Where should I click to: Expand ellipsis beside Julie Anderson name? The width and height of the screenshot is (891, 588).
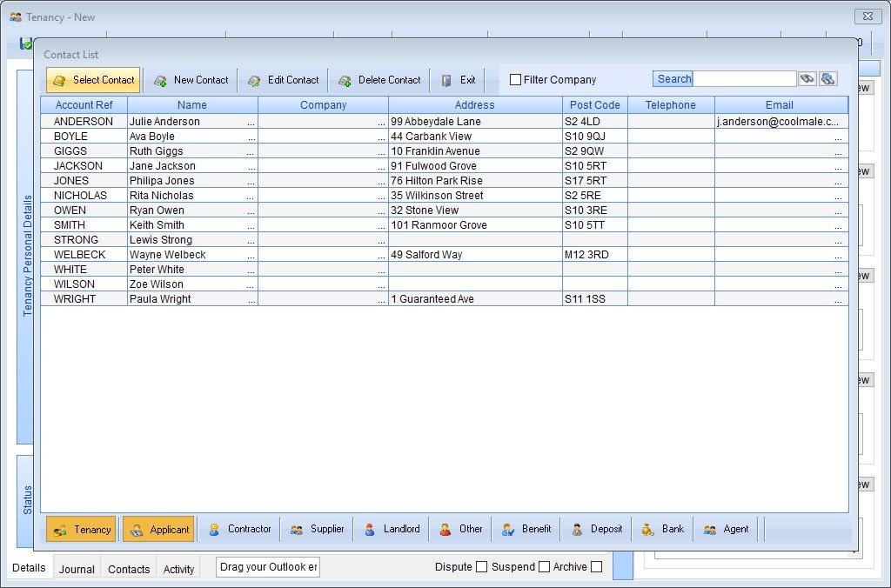click(251, 122)
